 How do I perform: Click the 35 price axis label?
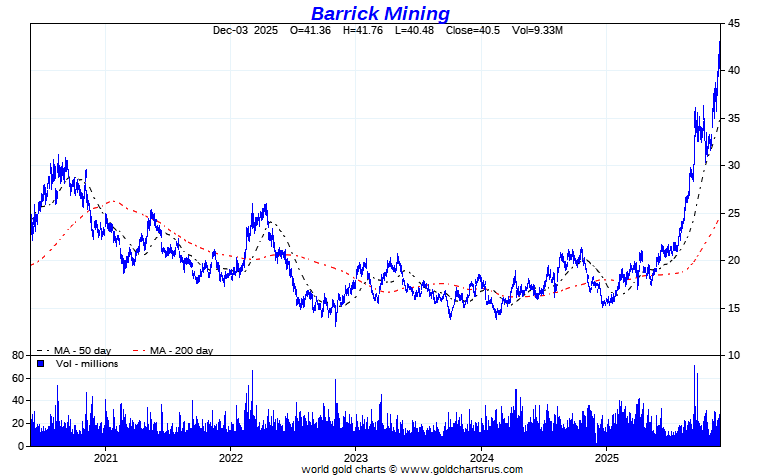[734, 118]
